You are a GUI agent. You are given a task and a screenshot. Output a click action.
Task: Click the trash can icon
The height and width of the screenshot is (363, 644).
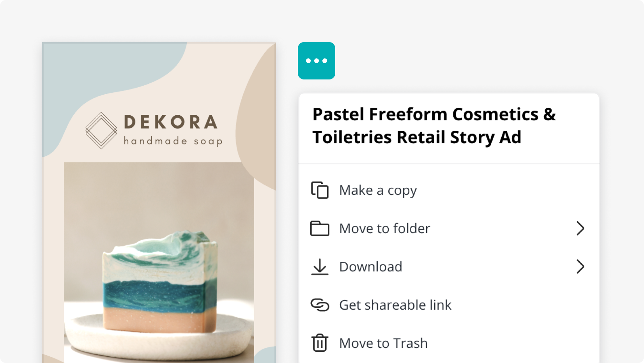[320, 343]
